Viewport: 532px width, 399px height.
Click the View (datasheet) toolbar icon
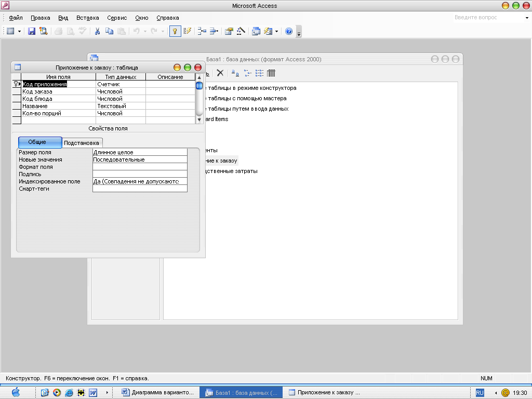[10, 31]
